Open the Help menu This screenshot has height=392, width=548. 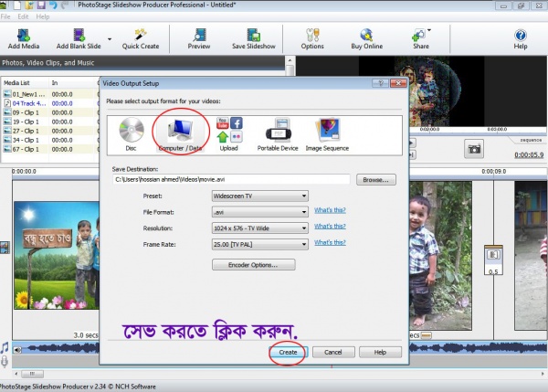(43, 16)
